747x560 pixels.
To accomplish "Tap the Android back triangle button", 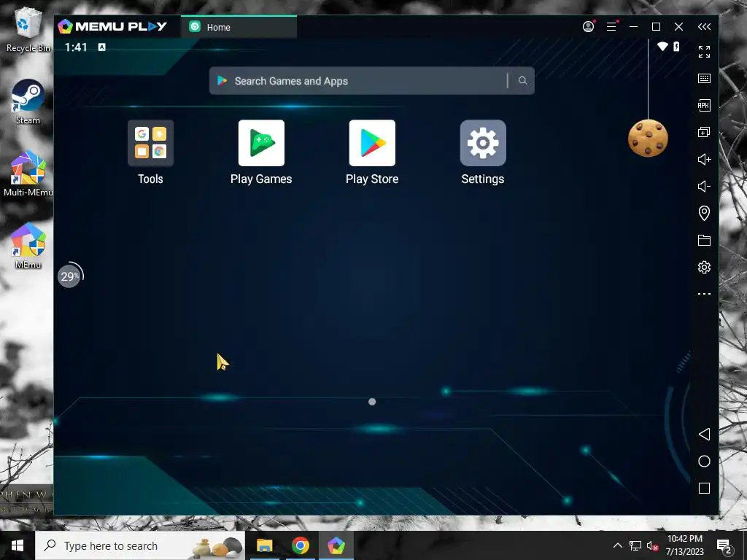I will pos(704,435).
